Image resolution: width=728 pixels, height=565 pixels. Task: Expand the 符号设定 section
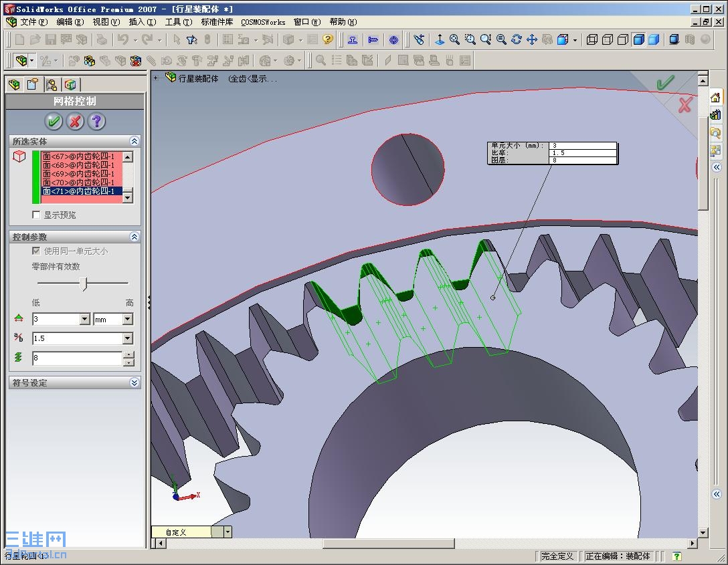(134, 382)
